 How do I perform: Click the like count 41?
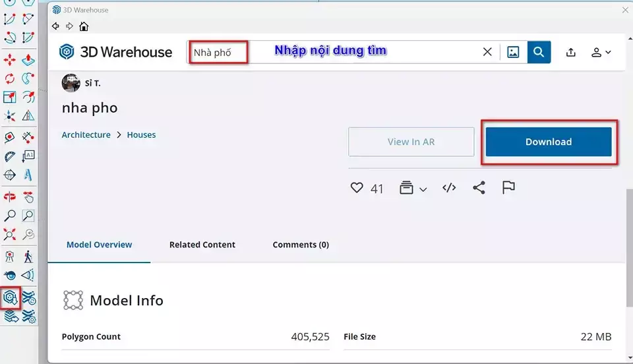click(x=377, y=189)
